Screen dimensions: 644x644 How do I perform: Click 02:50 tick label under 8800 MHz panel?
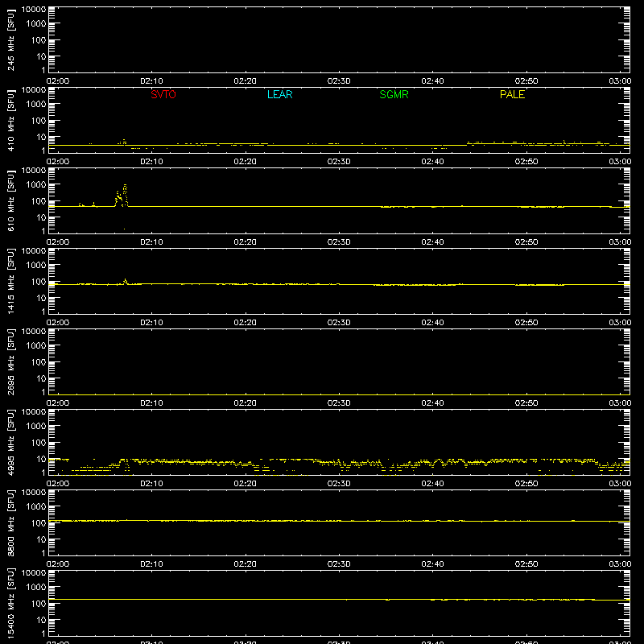pyautogui.click(x=526, y=564)
